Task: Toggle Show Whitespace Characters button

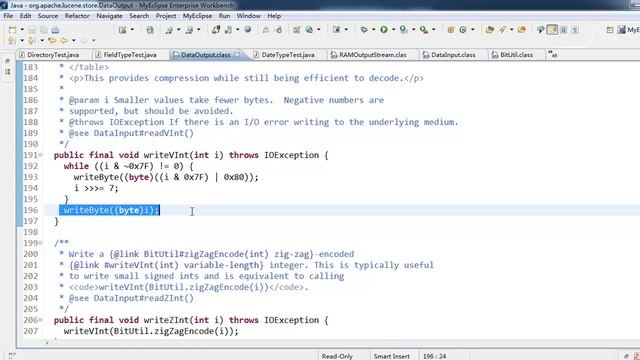Action: [575, 30]
